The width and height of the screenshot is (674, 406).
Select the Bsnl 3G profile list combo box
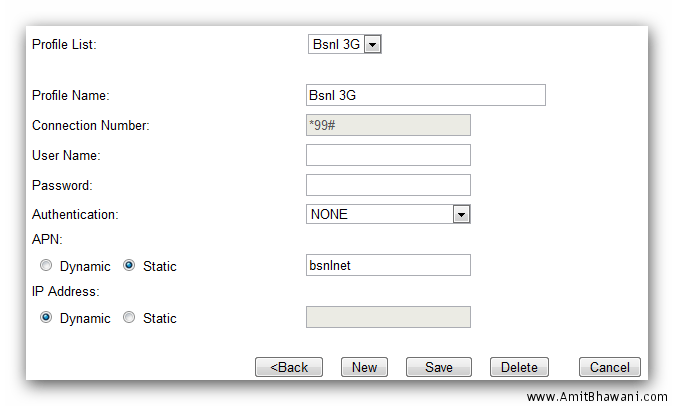click(345, 44)
